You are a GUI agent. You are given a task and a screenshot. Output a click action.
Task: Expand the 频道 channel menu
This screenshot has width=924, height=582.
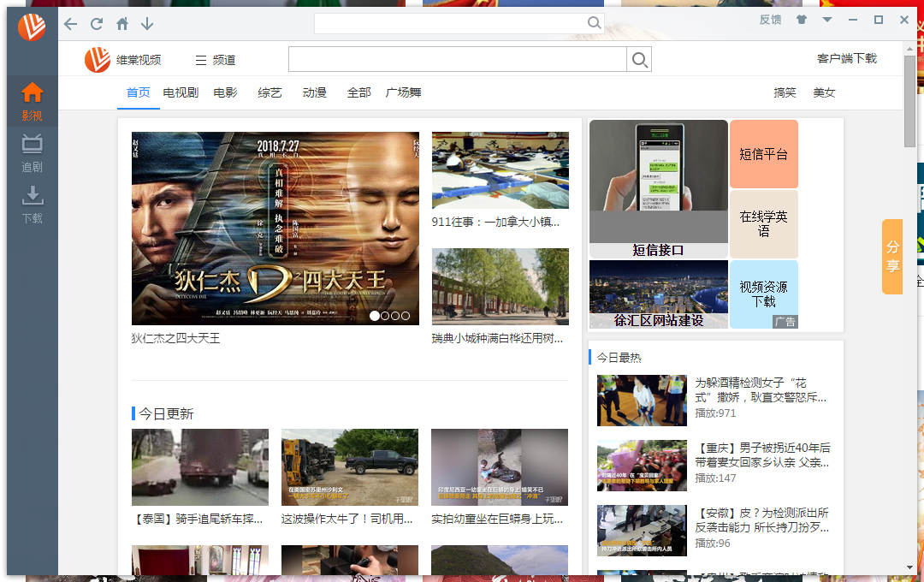click(216, 60)
